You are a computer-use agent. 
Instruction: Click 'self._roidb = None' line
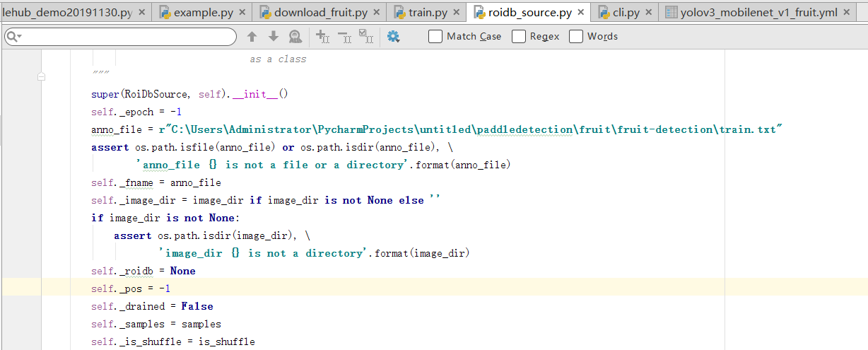coord(143,271)
